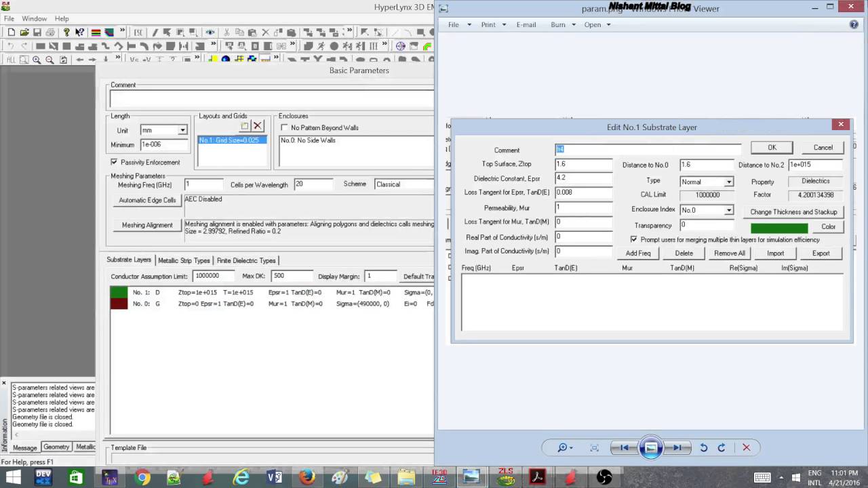Open the Photo Viewer Burn menu
The width and height of the screenshot is (868, 488).
(x=563, y=24)
